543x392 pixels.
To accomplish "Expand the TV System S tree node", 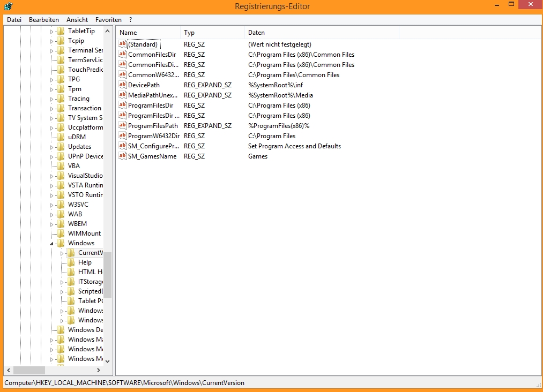I will tap(51, 118).
